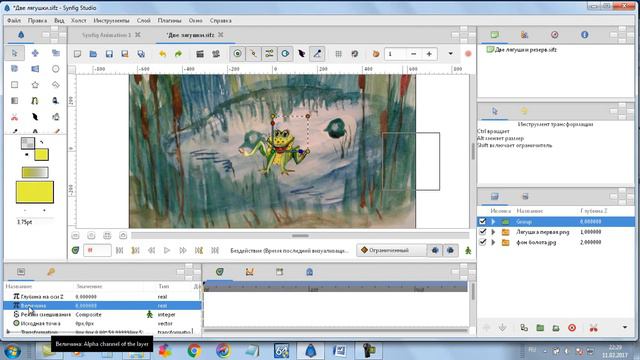Switch to the Synfig Animation 1 tab
Image resolution: width=640 pixels, height=360 pixels.
pos(106,35)
